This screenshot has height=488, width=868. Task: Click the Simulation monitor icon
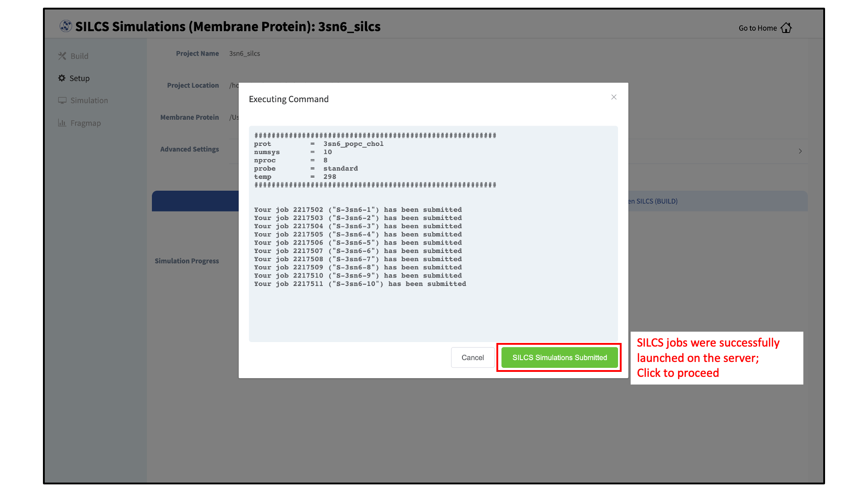coord(62,100)
